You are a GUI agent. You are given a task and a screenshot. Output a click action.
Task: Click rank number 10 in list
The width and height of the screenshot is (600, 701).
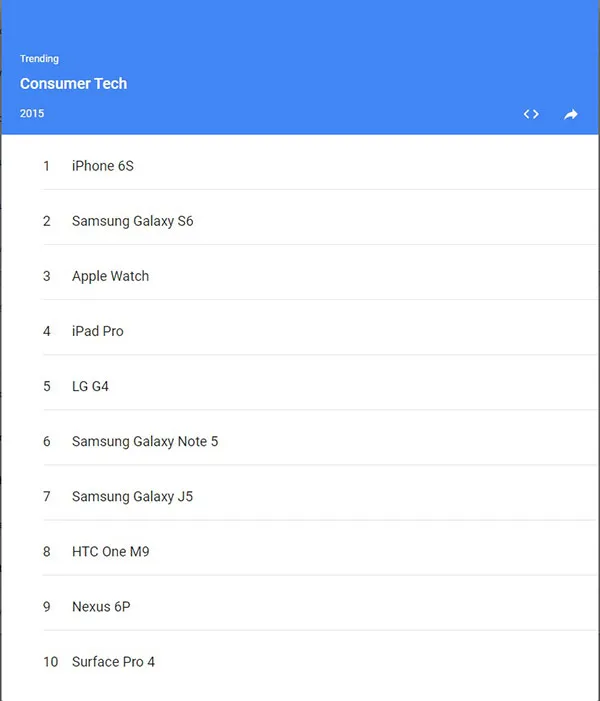point(50,662)
